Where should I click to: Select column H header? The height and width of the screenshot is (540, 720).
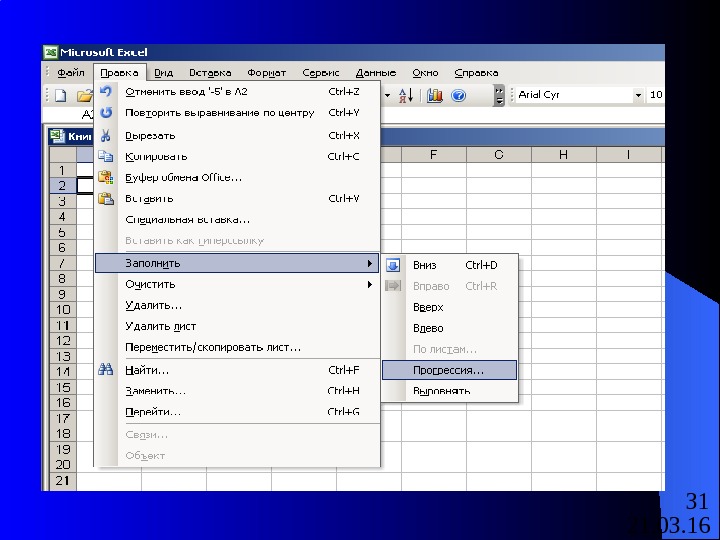563,155
